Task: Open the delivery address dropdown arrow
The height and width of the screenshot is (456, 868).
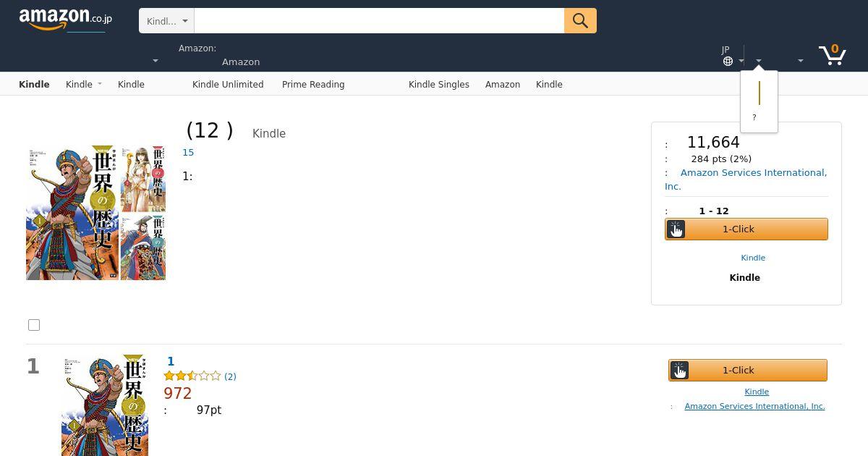Action: coord(155,62)
